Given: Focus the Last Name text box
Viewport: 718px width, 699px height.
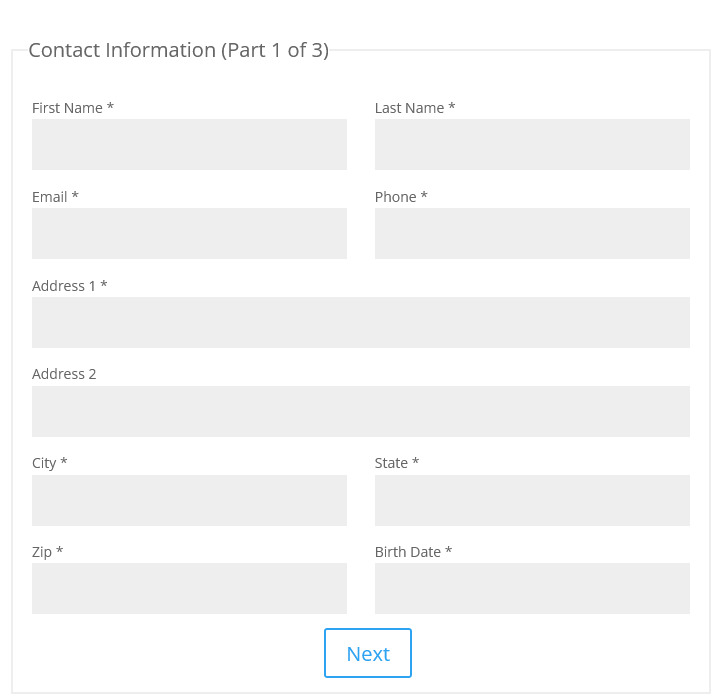Looking at the screenshot, I should [532, 144].
